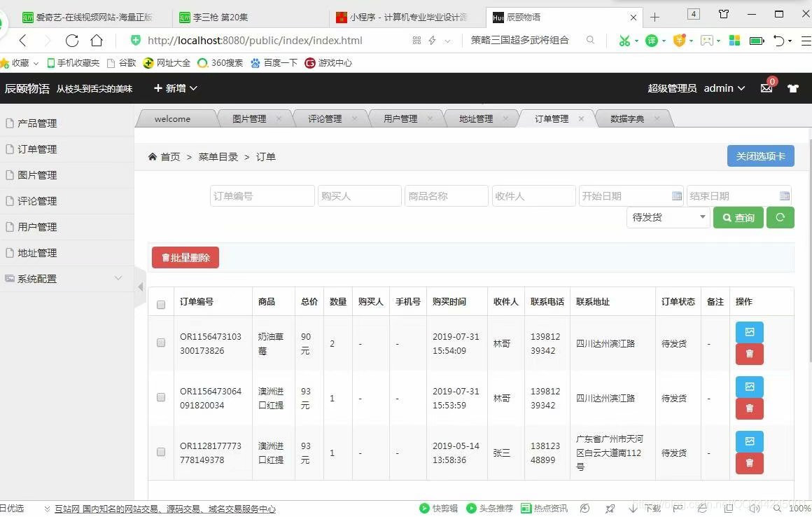Delete order OR1156473103300173826 with trash icon
The width and height of the screenshot is (812, 517).
click(x=749, y=354)
